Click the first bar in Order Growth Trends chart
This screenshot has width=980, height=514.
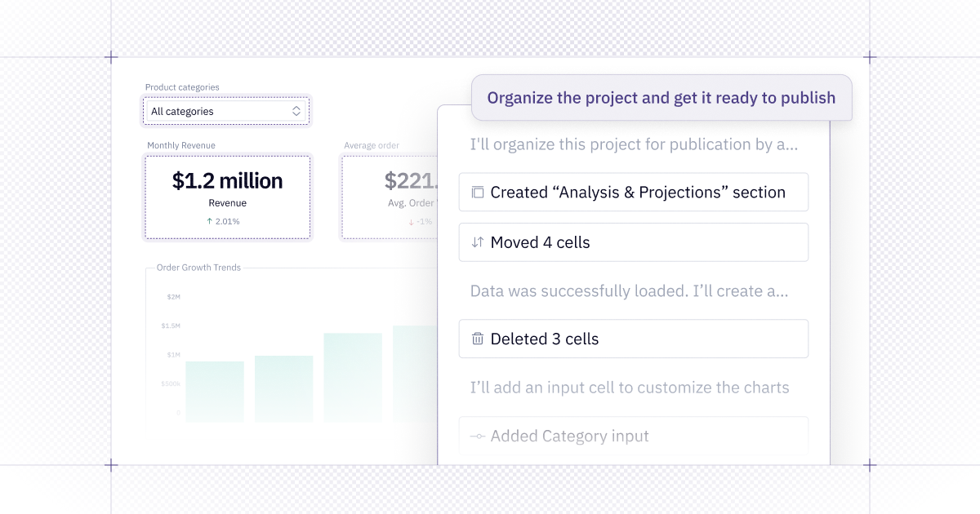point(215,392)
